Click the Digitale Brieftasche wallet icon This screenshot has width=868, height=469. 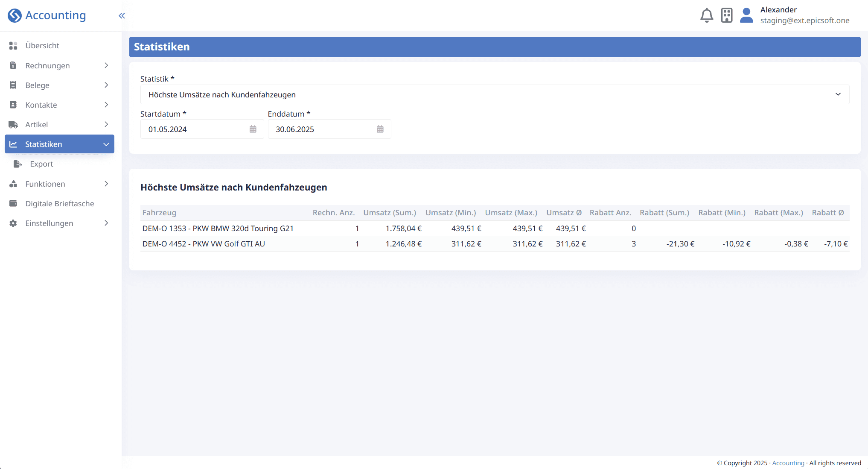point(13,203)
